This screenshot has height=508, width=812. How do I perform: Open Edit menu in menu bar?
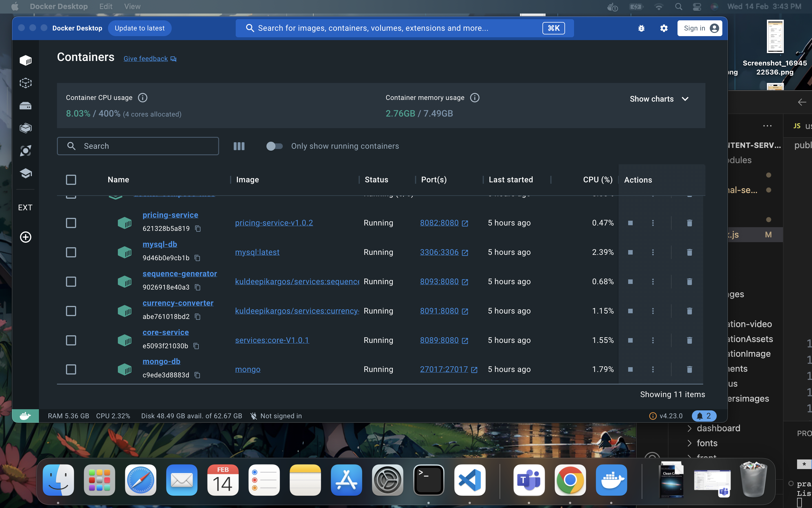pyautogui.click(x=106, y=6)
